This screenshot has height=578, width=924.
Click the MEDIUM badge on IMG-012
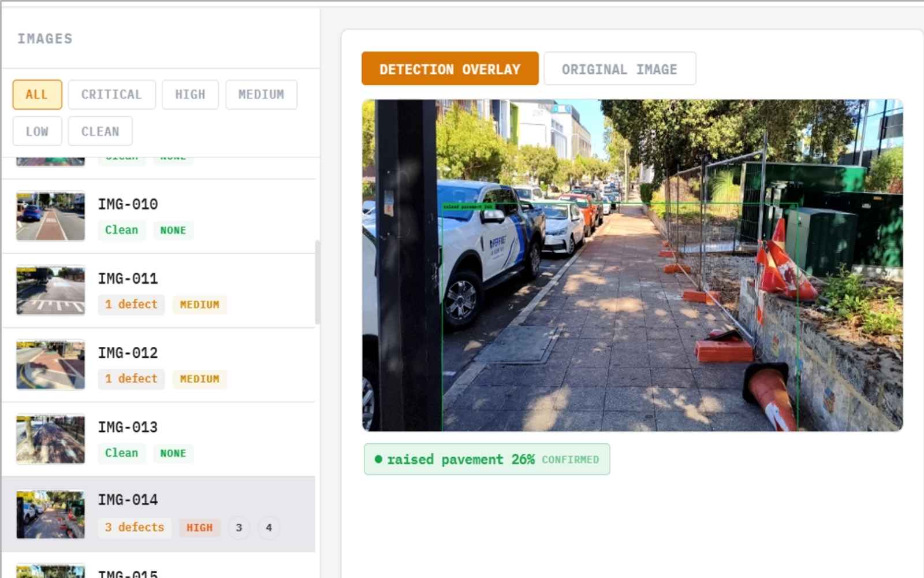tap(199, 379)
